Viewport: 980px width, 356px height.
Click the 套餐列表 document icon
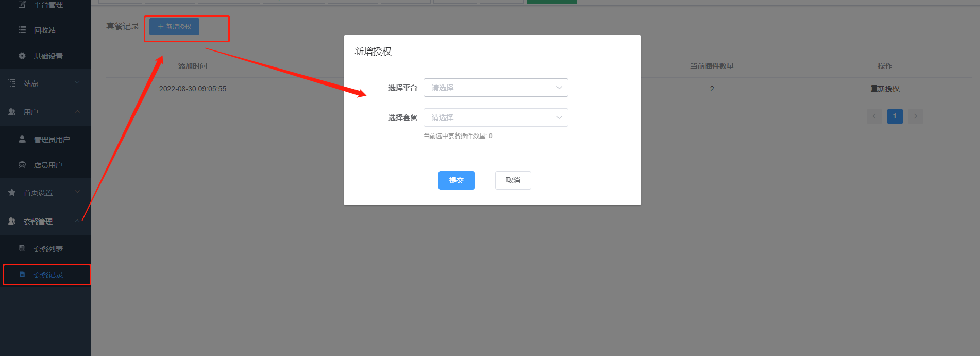tap(22, 248)
